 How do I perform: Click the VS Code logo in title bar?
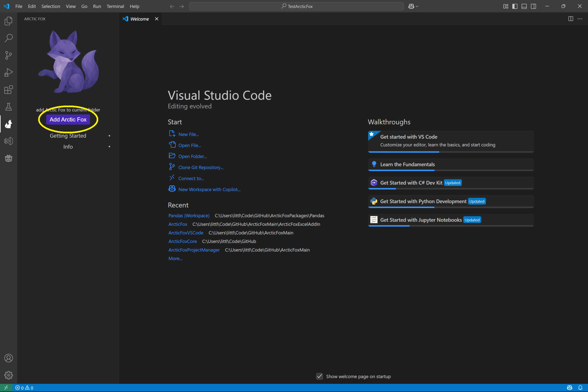[x=6, y=6]
